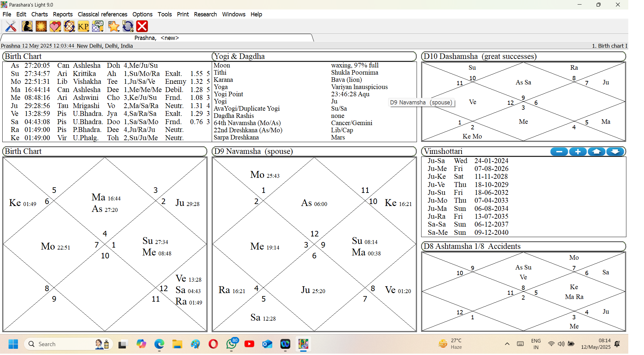Click the D9 Navamsha (spouse) panel header
644x355 pixels.
click(314, 151)
